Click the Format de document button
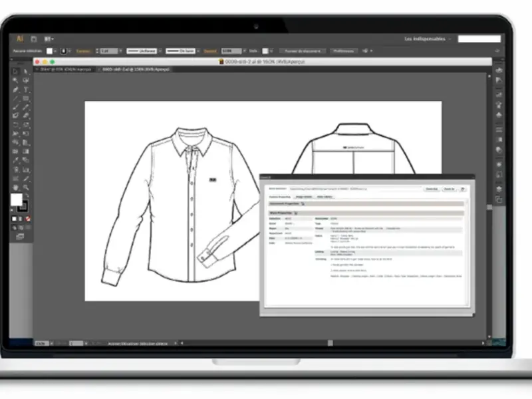This screenshot has height=399, width=532. click(x=303, y=51)
